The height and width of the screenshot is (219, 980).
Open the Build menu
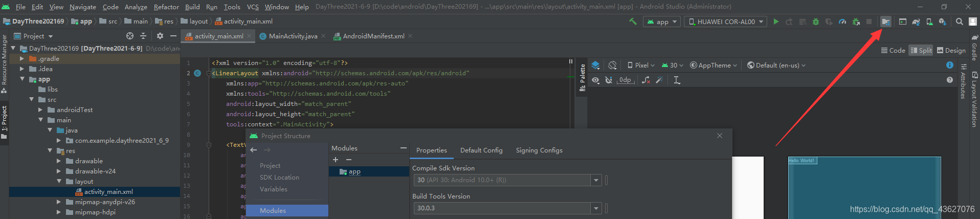click(x=192, y=7)
